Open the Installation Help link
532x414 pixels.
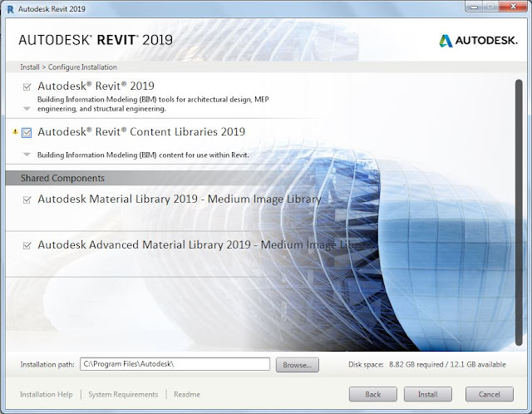(47, 394)
